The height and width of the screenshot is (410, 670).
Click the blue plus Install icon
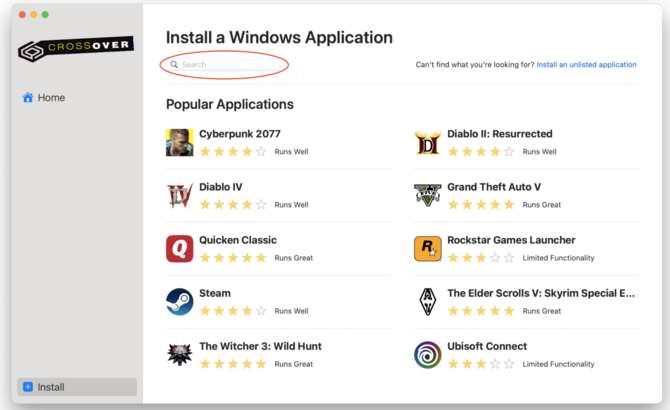tap(28, 387)
